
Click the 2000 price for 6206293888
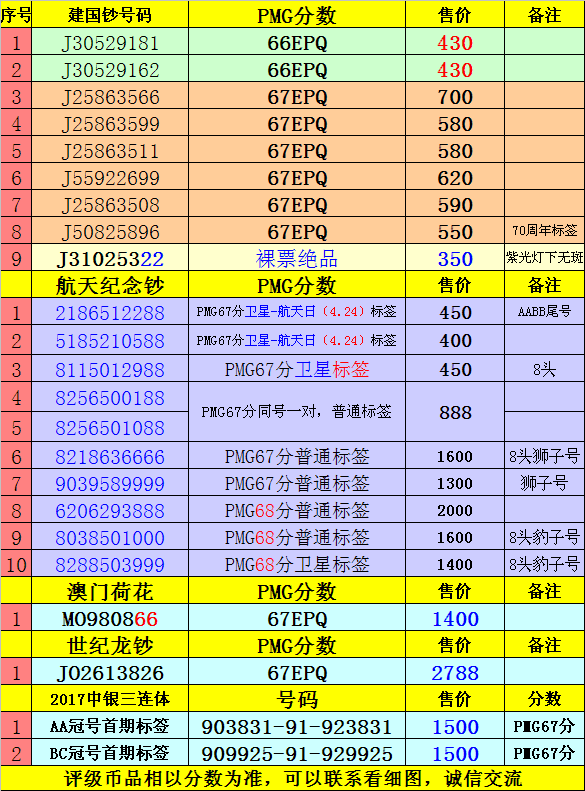[x=455, y=510]
